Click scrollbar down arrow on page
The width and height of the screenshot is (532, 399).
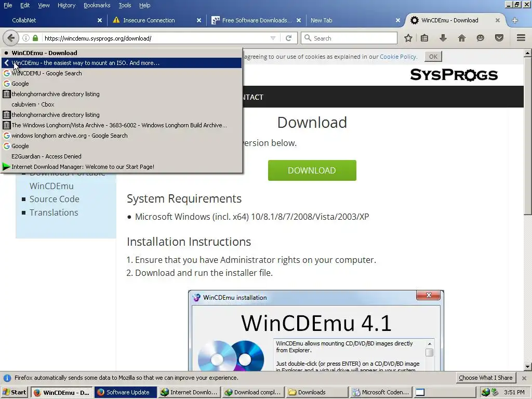pos(528,366)
